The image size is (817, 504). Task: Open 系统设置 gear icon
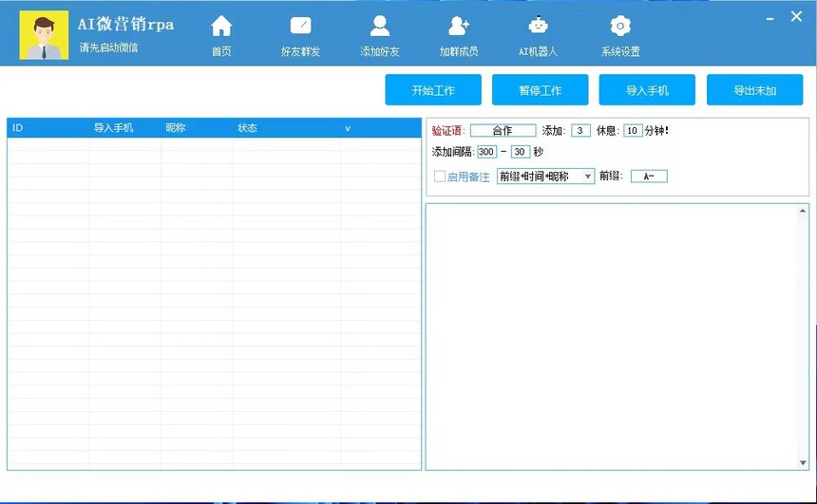click(x=620, y=27)
